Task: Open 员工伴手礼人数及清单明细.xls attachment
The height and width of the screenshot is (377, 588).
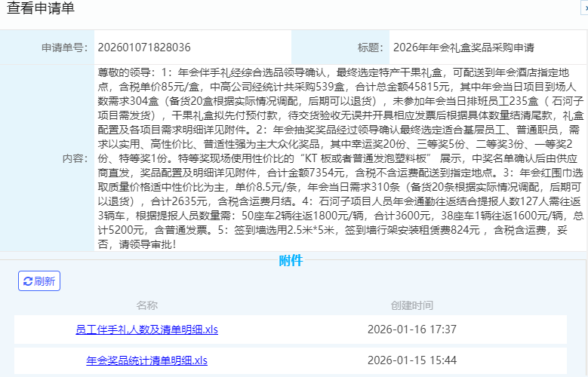Action: pyautogui.click(x=147, y=329)
